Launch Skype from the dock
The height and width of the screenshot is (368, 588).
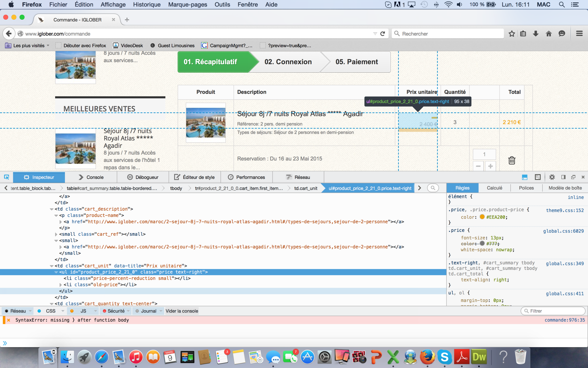(445, 357)
